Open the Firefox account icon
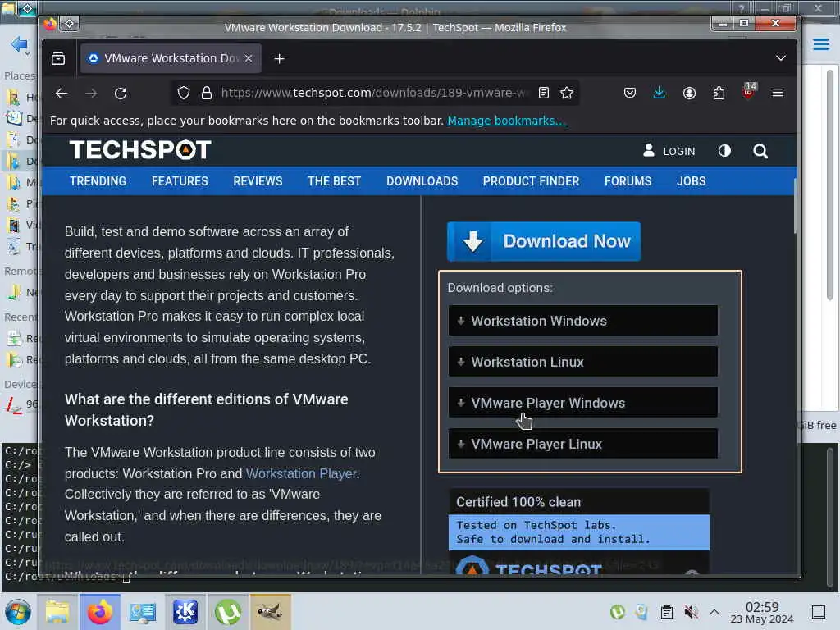 click(689, 94)
